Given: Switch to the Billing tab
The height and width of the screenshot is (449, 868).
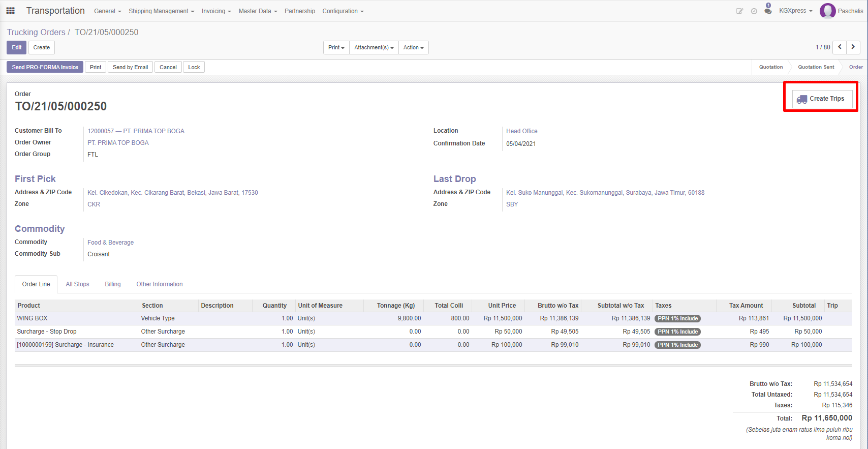Looking at the screenshot, I should [113, 284].
